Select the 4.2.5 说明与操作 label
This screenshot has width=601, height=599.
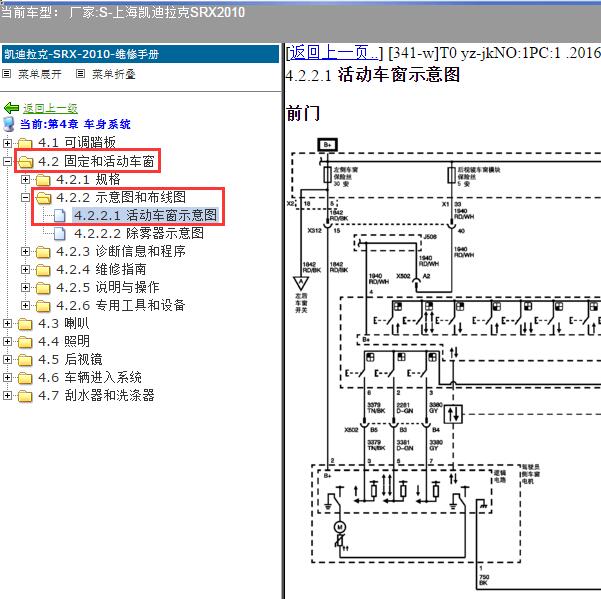pos(108,287)
